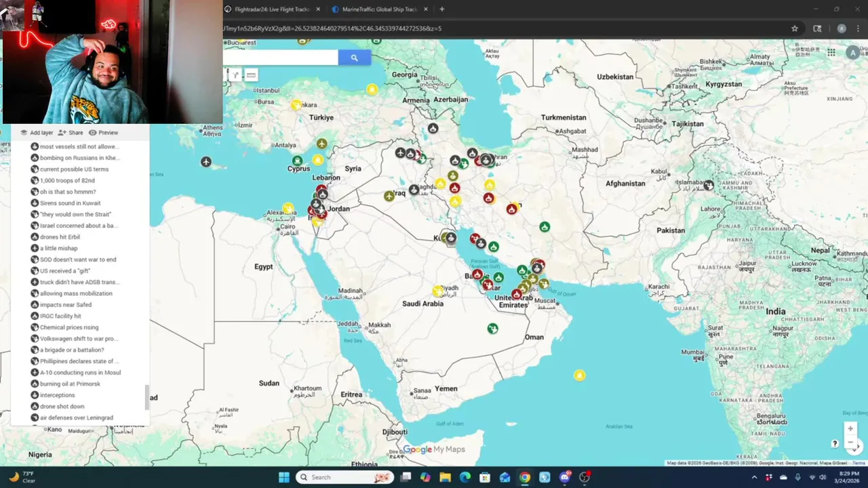Select 'current possible US terms' entry
The image size is (868, 488).
pos(74,169)
